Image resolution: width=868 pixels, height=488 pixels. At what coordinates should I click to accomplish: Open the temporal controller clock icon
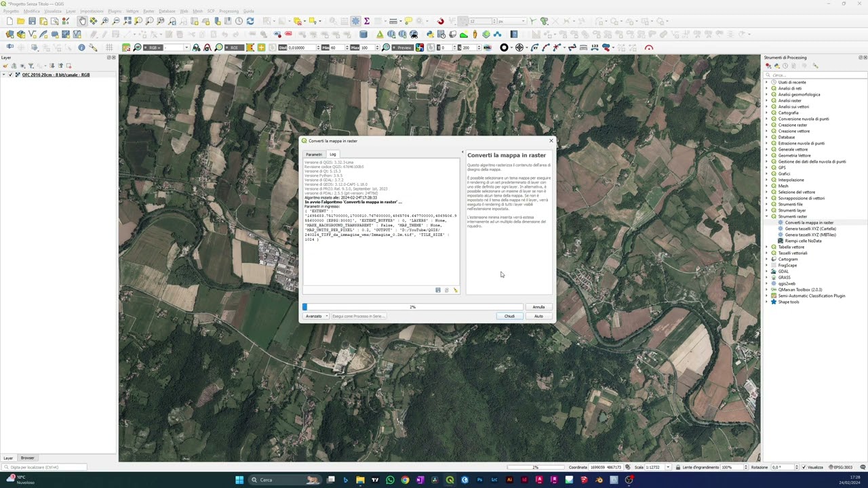point(239,21)
